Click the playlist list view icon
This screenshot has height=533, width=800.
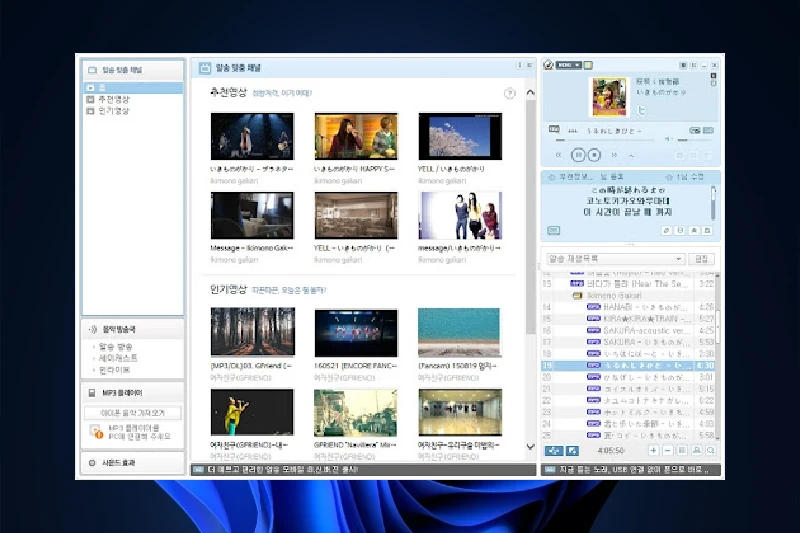click(682, 450)
